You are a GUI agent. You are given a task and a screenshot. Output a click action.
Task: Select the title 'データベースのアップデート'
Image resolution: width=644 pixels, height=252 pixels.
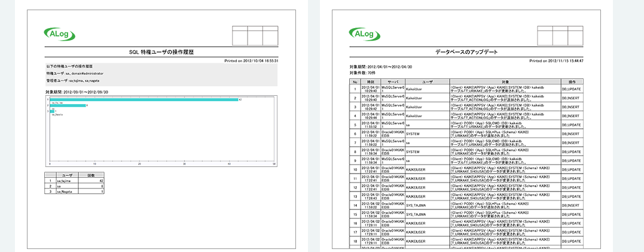coord(466,52)
